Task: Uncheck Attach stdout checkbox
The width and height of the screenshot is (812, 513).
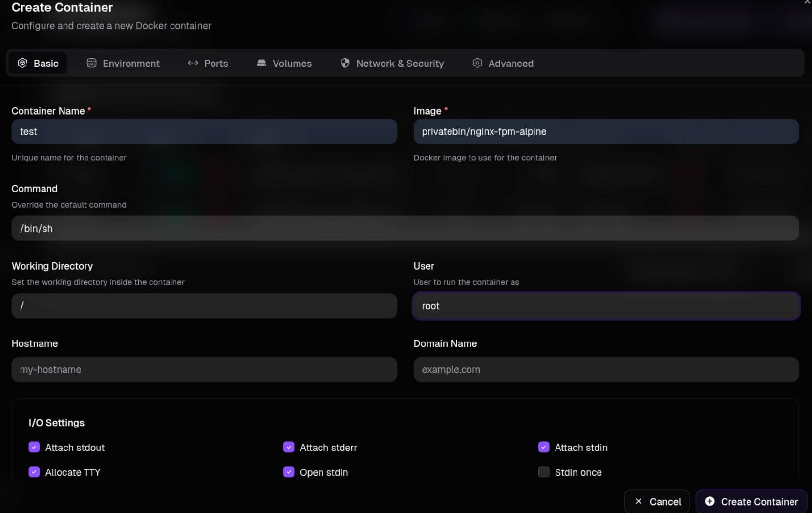Action: coord(34,447)
